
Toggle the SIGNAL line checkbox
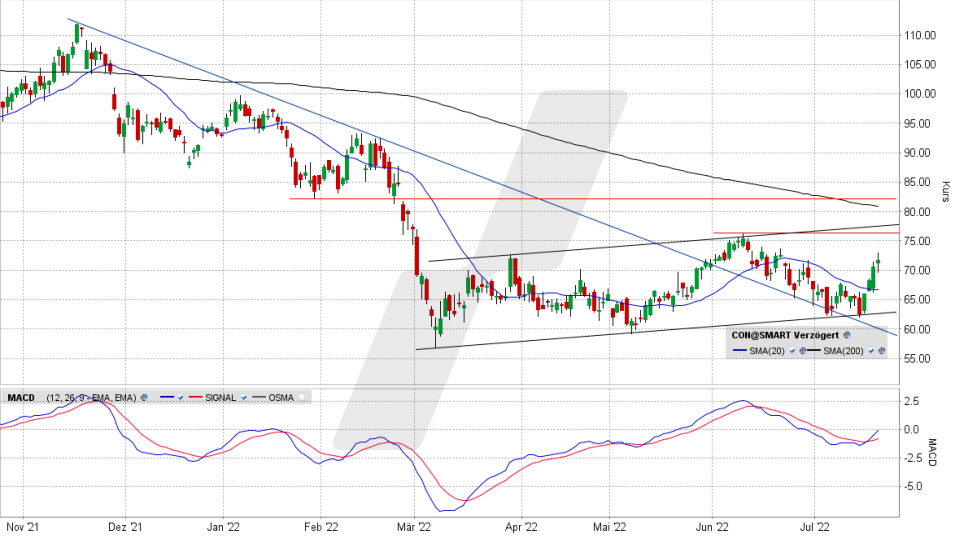point(244,397)
